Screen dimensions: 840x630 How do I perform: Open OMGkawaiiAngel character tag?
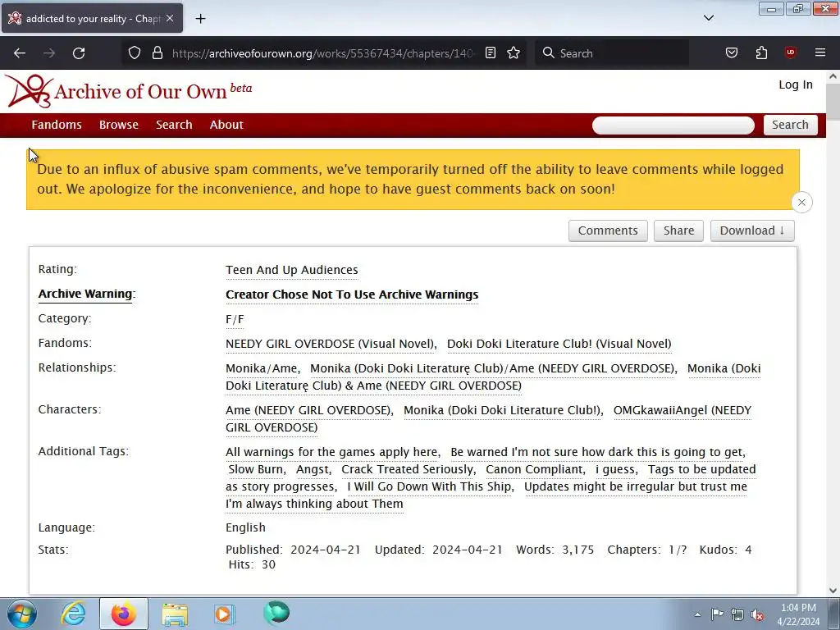682,410
